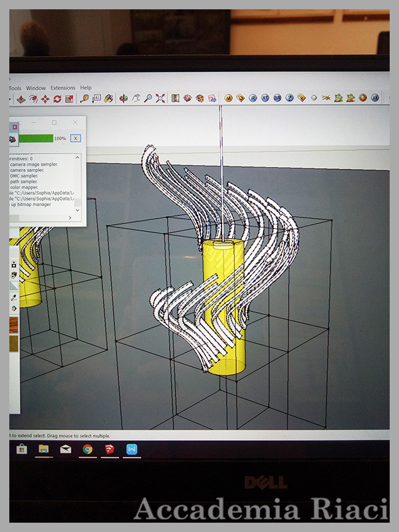This screenshot has height=532, width=399.
Task: Click the red X icon in small panel
Action: coord(15,127)
